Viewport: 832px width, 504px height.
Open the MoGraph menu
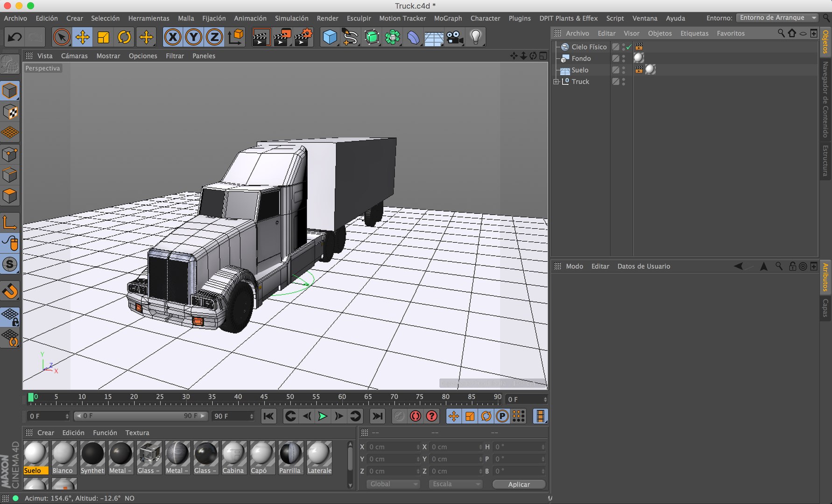[x=448, y=18]
